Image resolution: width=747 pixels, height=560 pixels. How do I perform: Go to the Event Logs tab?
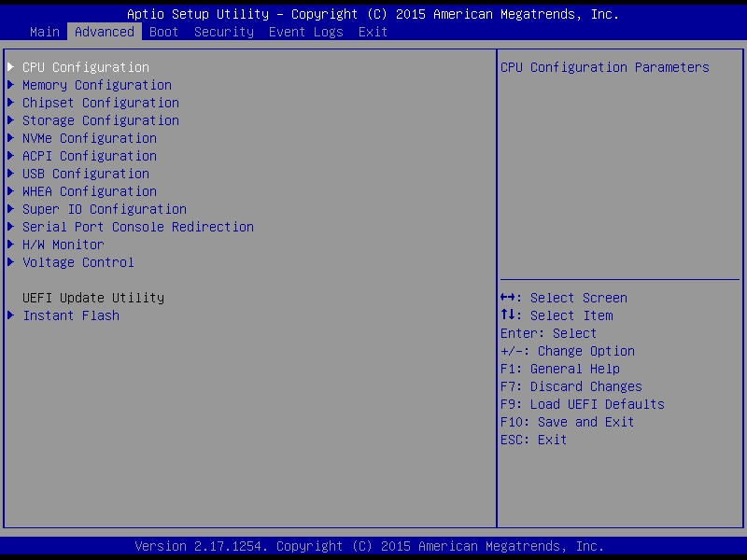click(306, 32)
